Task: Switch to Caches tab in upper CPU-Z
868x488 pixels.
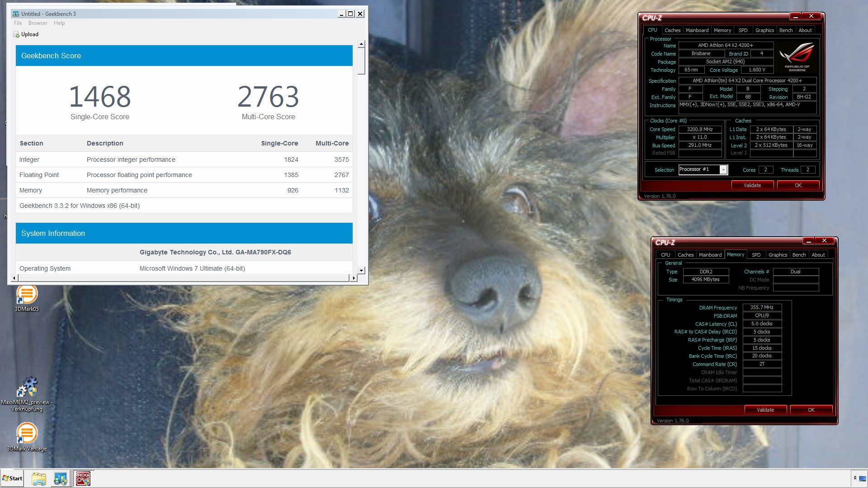Action: (672, 30)
